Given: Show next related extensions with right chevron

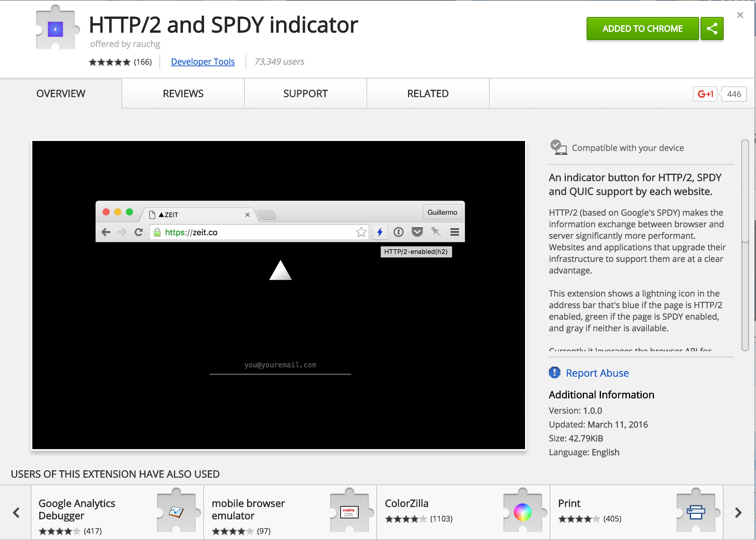Looking at the screenshot, I should pyautogui.click(x=738, y=512).
